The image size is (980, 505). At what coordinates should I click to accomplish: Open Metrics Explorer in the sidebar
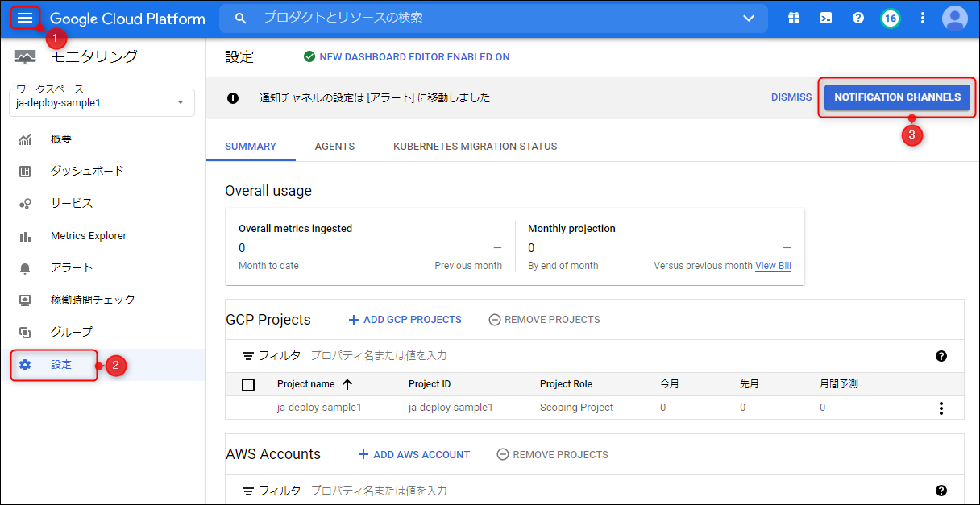click(88, 236)
